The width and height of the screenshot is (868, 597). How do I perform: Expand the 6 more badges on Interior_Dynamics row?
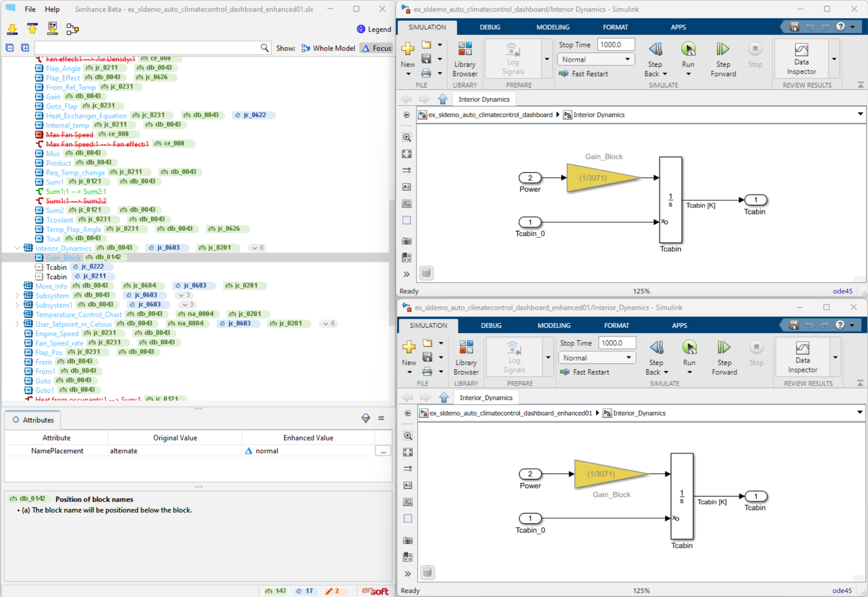click(x=257, y=247)
